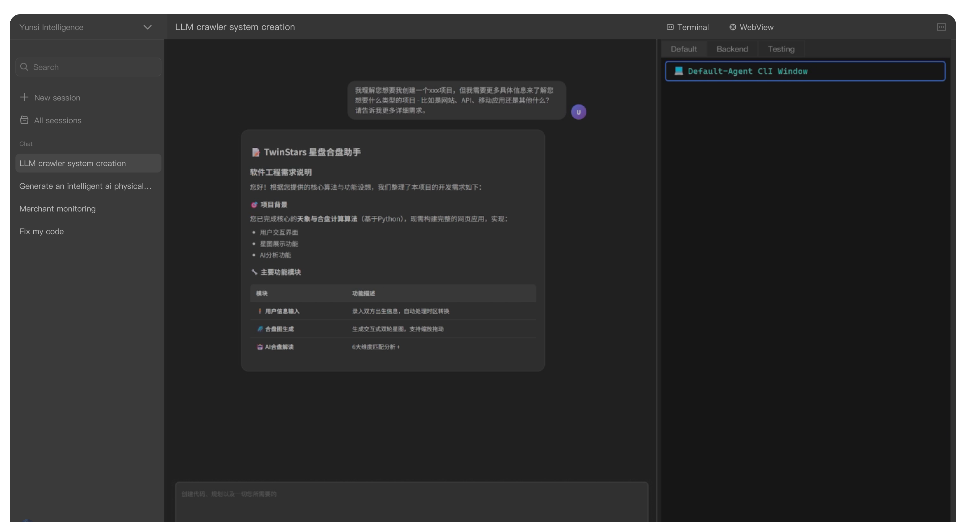Click the user message bubble in Chinese
This screenshot has width=980, height=522.
click(457, 100)
